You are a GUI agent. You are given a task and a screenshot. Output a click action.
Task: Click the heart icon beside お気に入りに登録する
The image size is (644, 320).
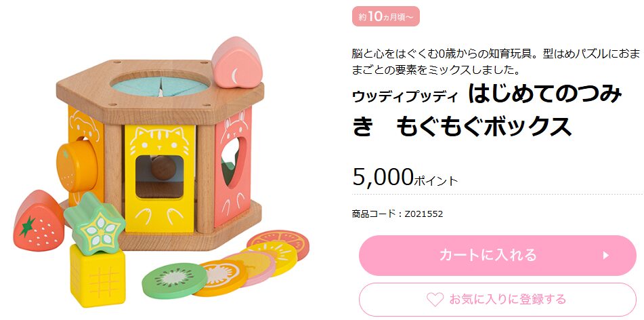[x=435, y=299]
